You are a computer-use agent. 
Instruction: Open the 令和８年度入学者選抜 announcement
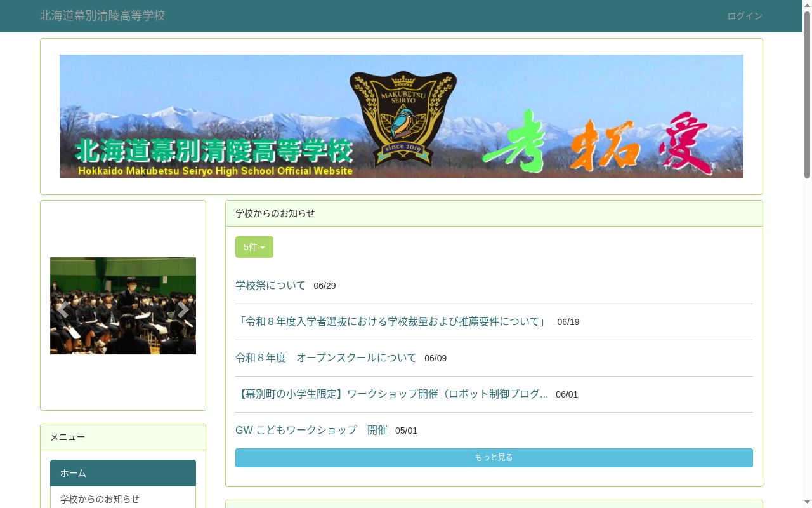coord(392,322)
